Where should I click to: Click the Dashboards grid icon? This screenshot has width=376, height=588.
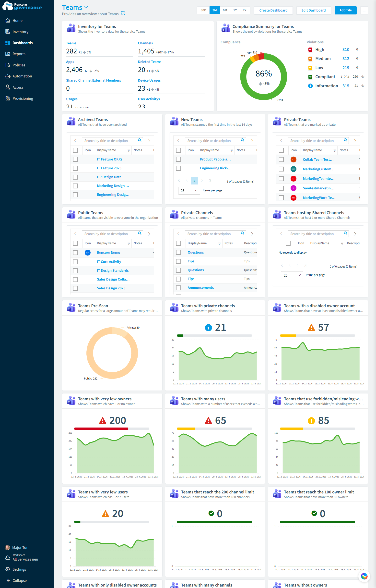[x=8, y=43]
